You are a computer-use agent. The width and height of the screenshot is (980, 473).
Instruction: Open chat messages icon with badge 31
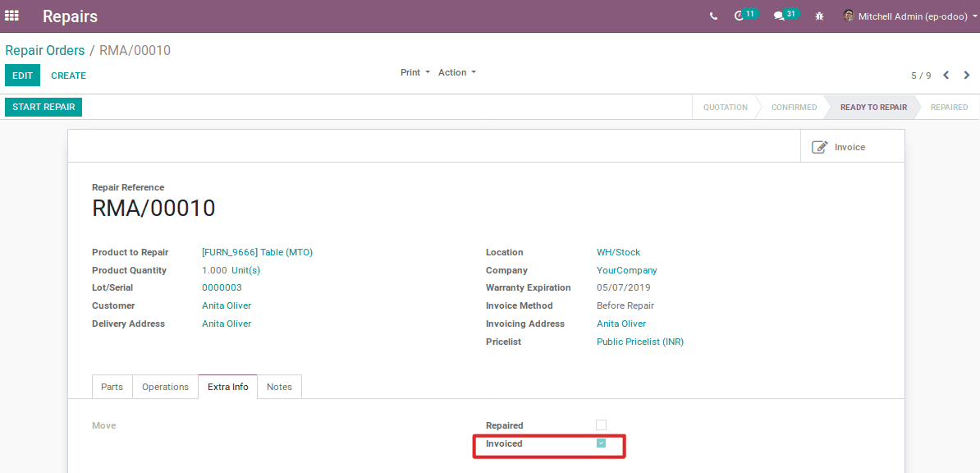[x=786, y=16]
